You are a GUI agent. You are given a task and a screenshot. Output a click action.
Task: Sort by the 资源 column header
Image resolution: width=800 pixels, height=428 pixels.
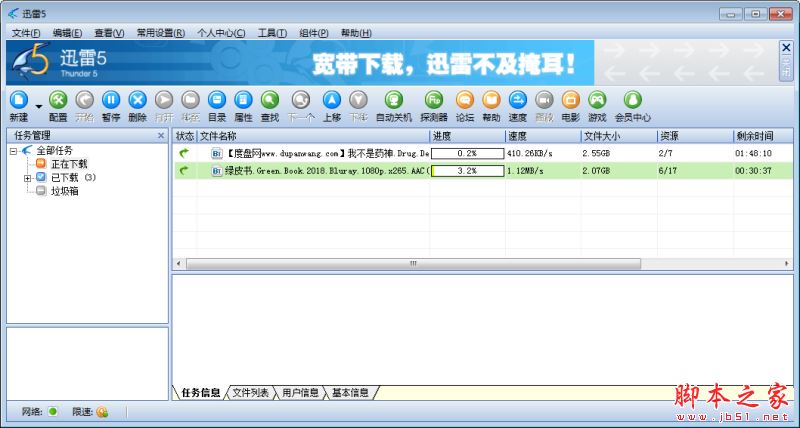point(695,136)
